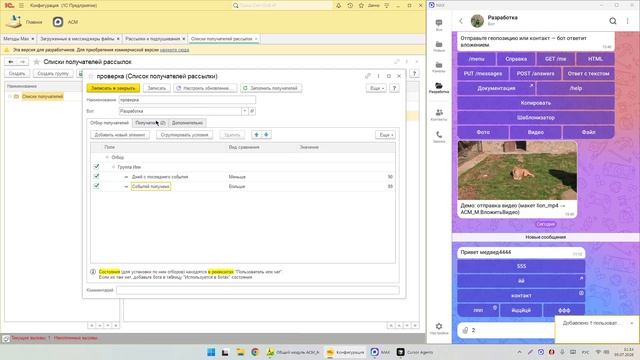The height and width of the screenshot is (360, 640).
Task: Copy link icon in проверка dialog header
Action: tap(368, 76)
